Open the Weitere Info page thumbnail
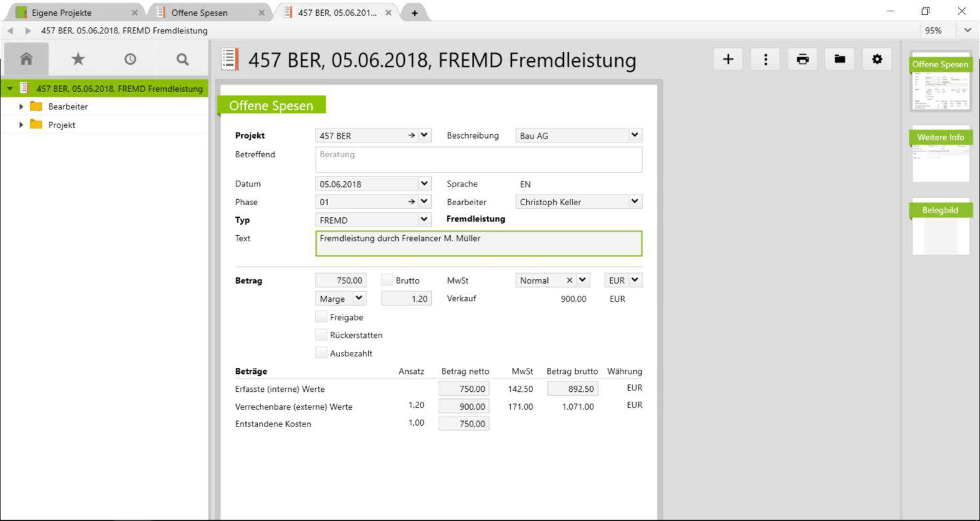 940,155
